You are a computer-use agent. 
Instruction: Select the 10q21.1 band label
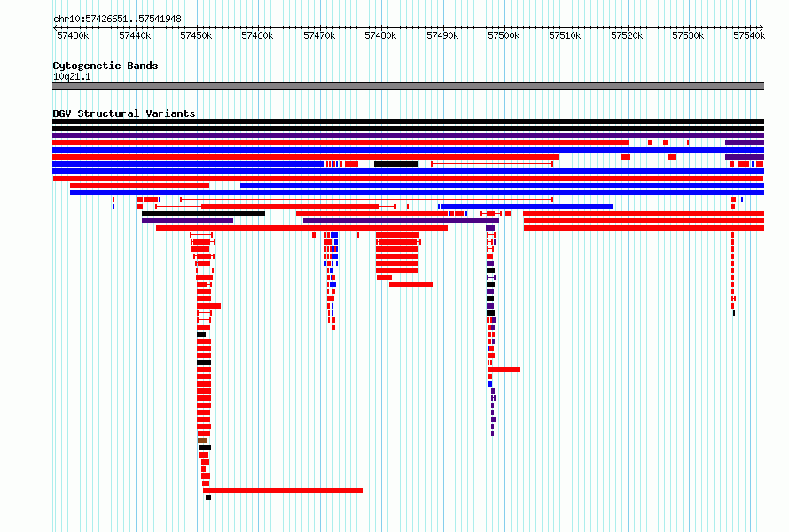[72, 76]
